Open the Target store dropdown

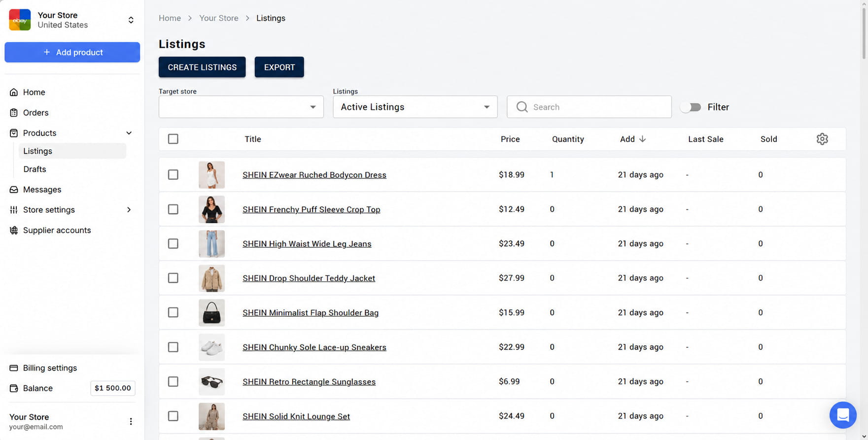pyautogui.click(x=241, y=107)
